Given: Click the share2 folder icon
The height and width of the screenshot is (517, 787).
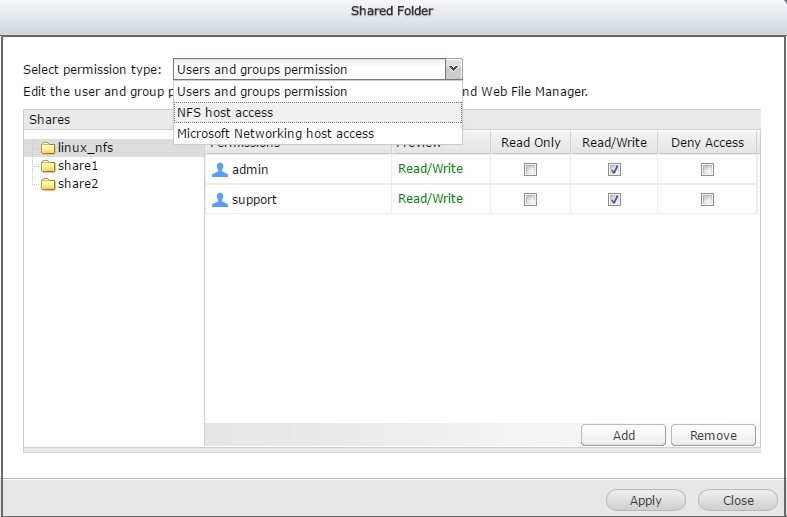Looking at the screenshot, I should click(48, 184).
